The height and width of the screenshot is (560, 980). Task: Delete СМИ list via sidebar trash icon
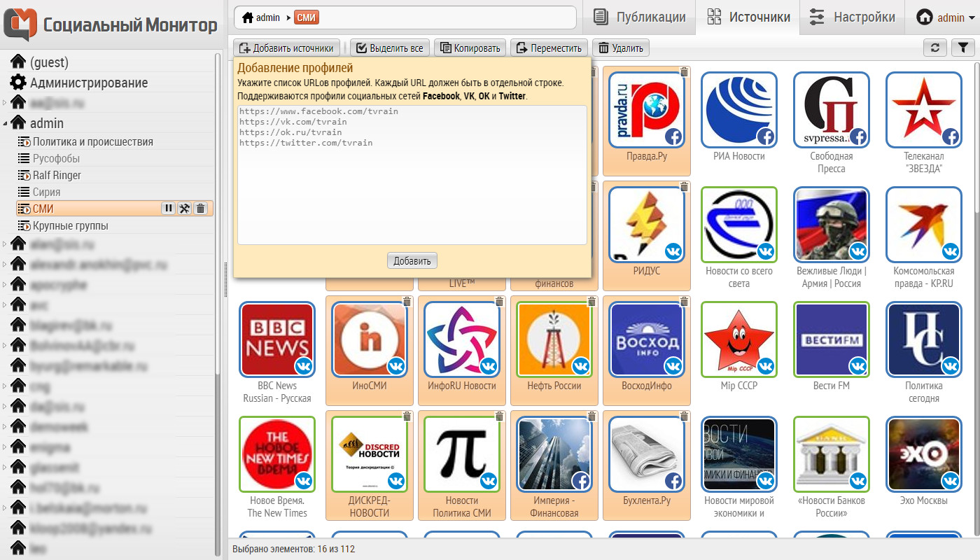(x=201, y=208)
